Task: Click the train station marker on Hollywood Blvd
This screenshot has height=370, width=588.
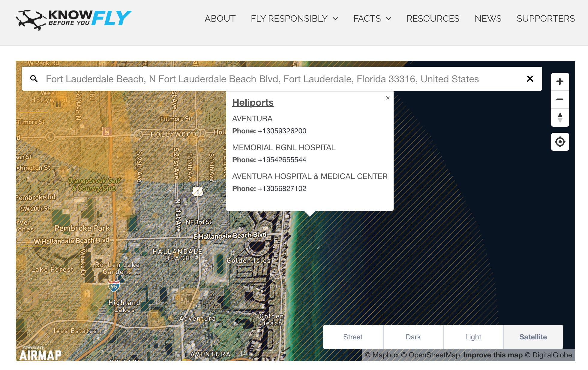Action: 107,132
